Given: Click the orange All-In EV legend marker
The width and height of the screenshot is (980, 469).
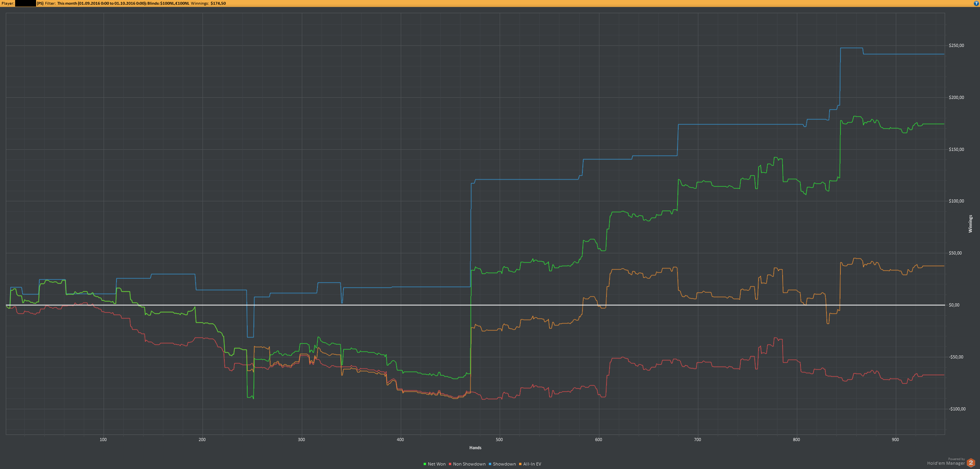Looking at the screenshot, I should (x=520, y=464).
